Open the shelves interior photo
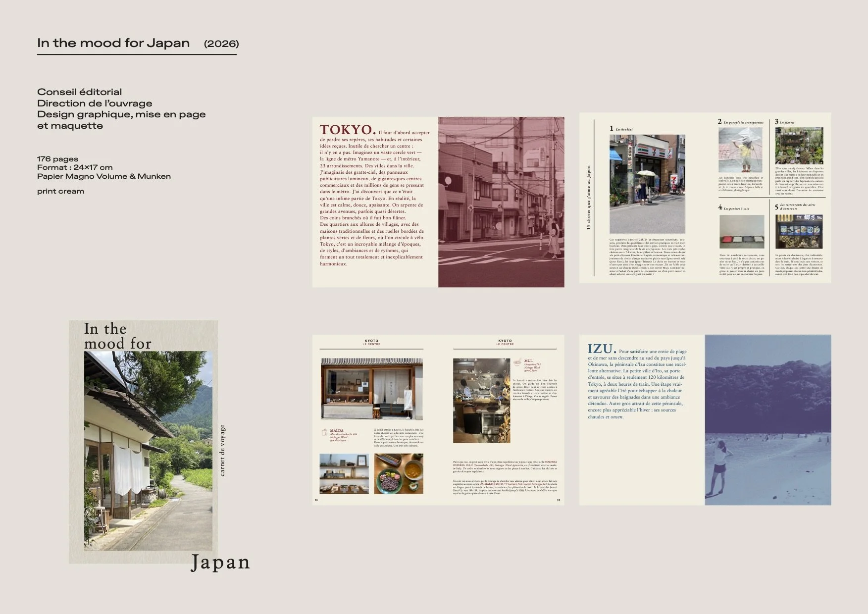Screen dimensions: 868x614 coord(345,474)
